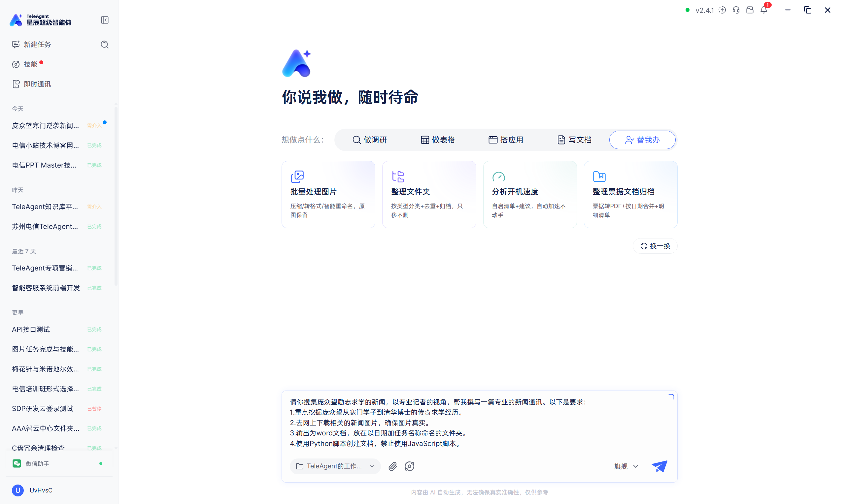
Task: Click the 批量处理图片 card icon
Action: (297, 176)
